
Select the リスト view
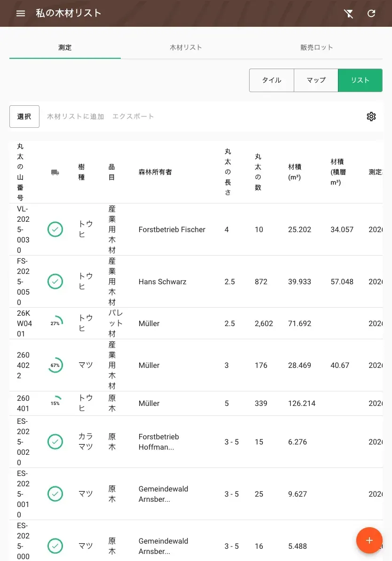tap(360, 80)
